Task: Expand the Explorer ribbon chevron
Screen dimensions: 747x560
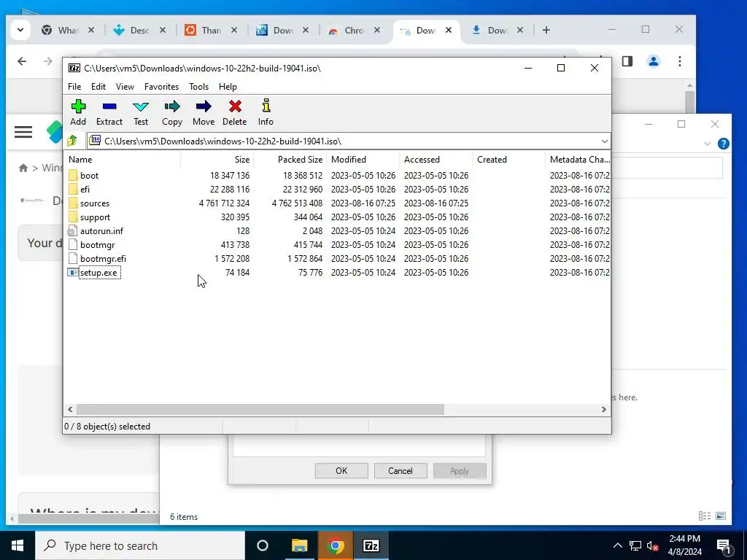Action: tap(708, 144)
